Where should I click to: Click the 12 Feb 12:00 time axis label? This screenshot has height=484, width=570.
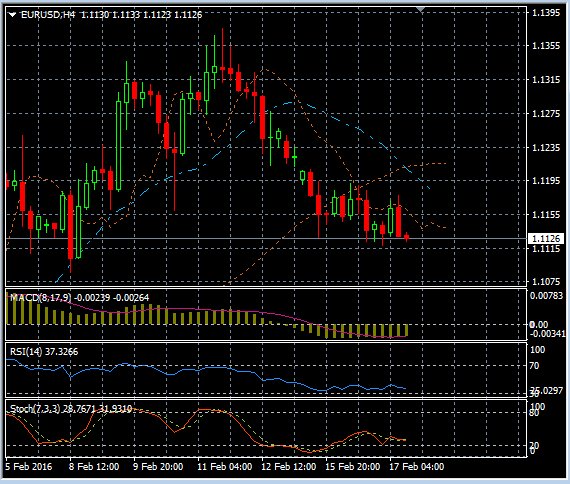[289, 467]
